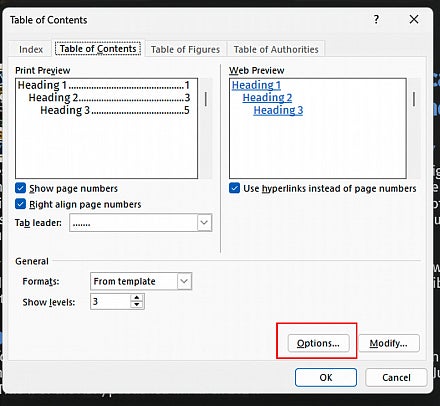Click Heading 3 link in Web Preview
This screenshot has width=440, height=406.
(278, 110)
